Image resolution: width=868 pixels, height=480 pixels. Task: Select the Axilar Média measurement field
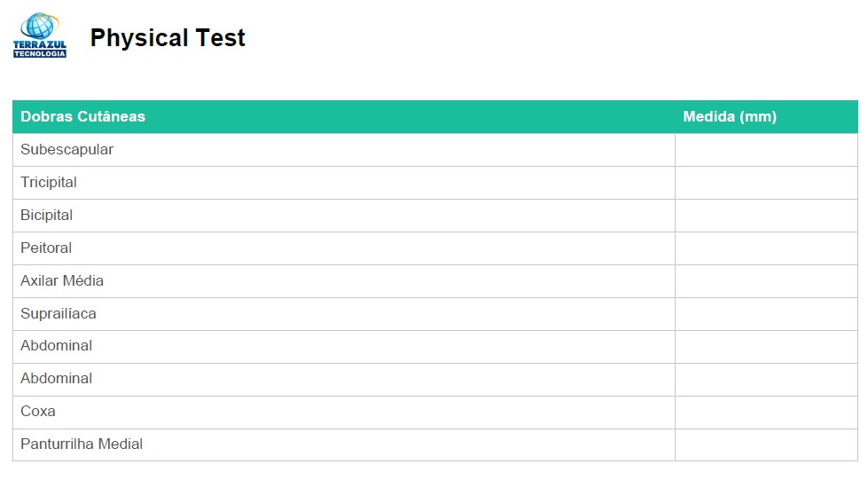(x=766, y=281)
